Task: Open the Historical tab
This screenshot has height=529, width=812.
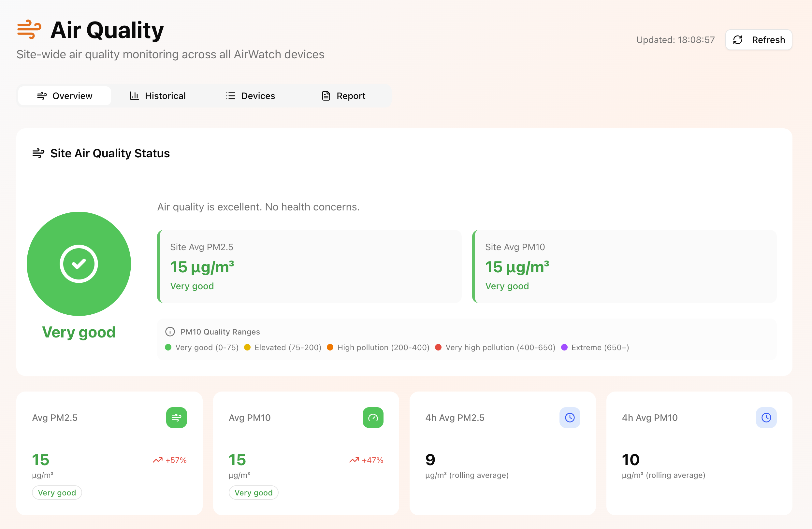Action: (x=158, y=96)
